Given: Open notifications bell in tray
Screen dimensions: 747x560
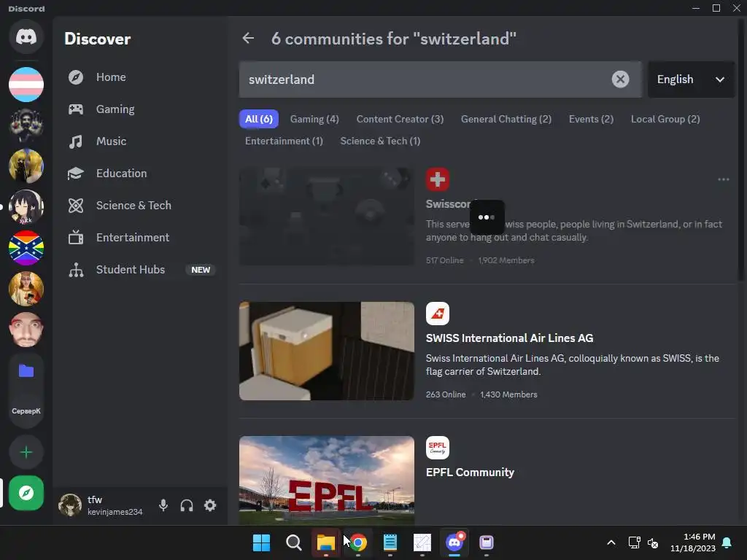Looking at the screenshot, I should pyautogui.click(x=727, y=542).
